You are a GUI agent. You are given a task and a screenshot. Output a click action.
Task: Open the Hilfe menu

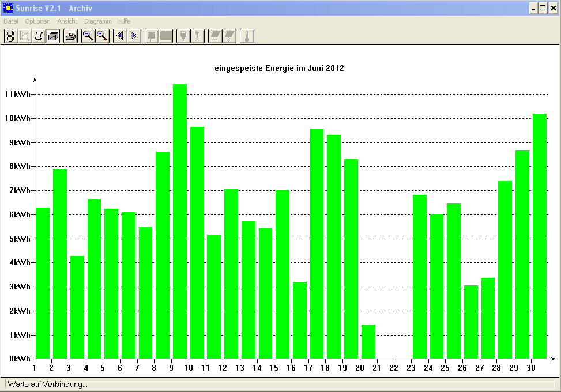[124, 21]
